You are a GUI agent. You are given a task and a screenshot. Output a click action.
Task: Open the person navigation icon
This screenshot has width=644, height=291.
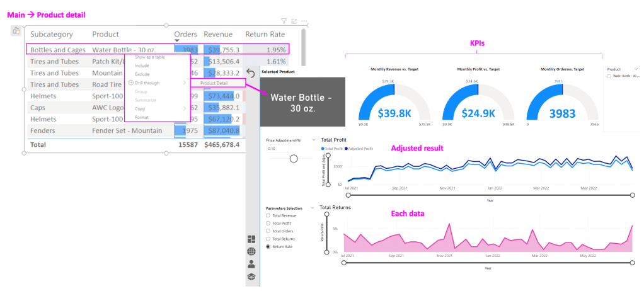click(251, 264)
